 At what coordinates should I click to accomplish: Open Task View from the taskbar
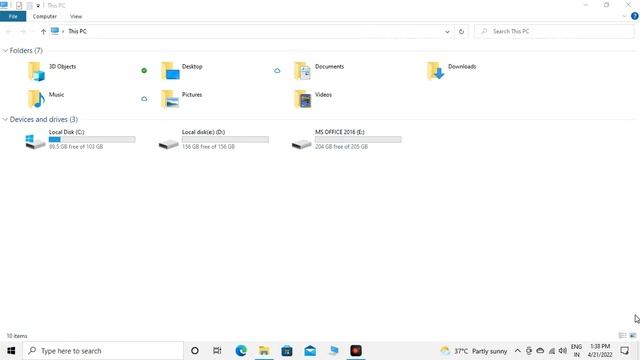pyautogui.click(x=217, y=351)
